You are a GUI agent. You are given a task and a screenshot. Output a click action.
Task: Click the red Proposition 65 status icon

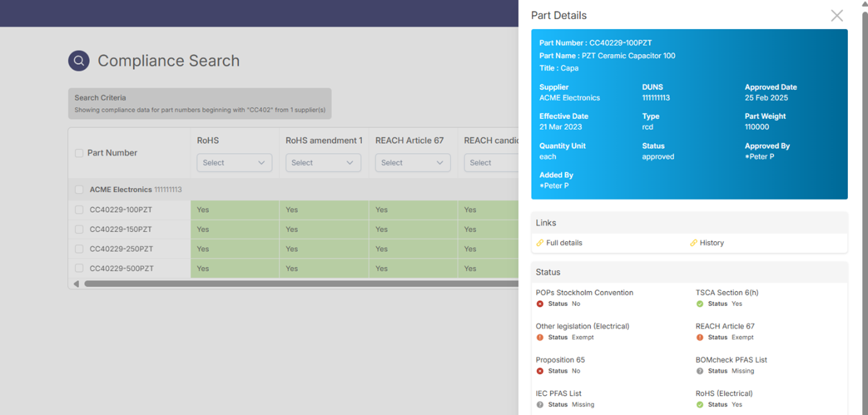click(x=540, y=371)
